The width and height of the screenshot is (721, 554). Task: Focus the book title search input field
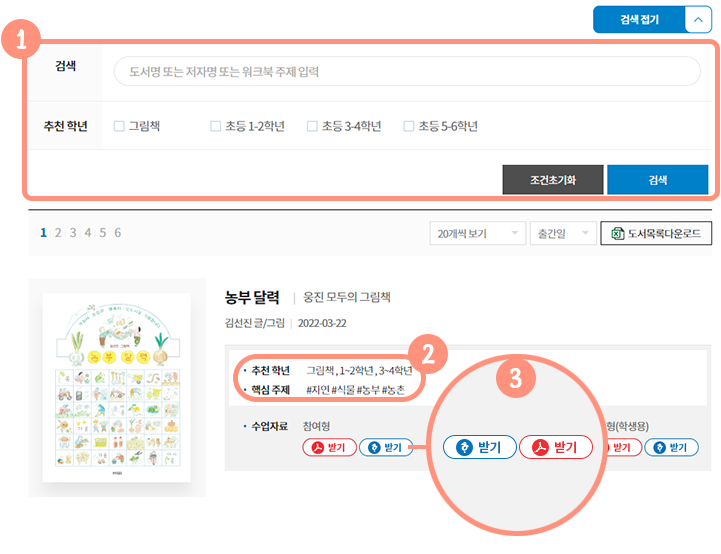(407, 72)
